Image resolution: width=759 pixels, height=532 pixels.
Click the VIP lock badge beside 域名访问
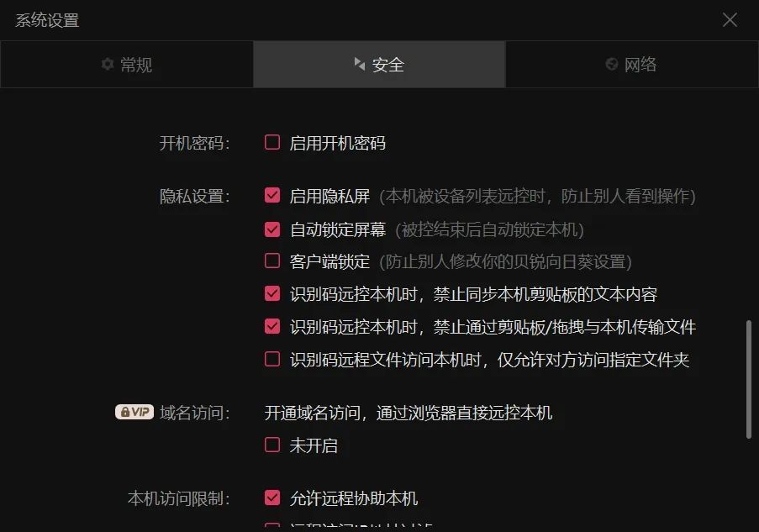click(134, 412)
